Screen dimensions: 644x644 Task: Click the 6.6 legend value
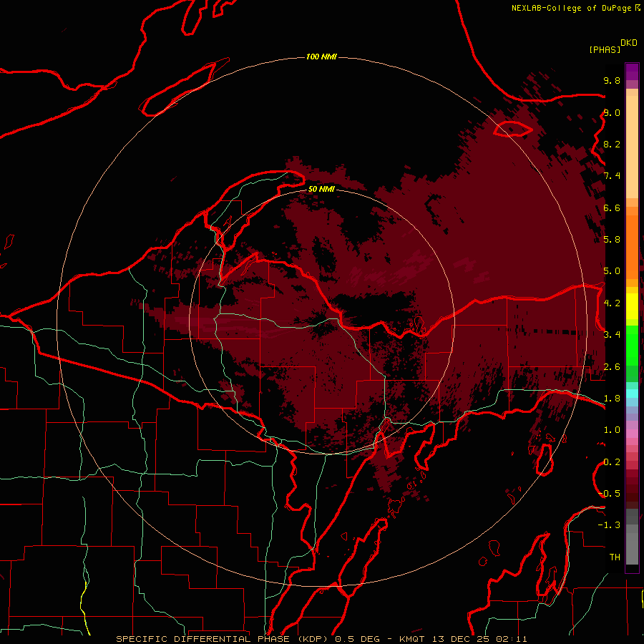[x=612, y=208]
